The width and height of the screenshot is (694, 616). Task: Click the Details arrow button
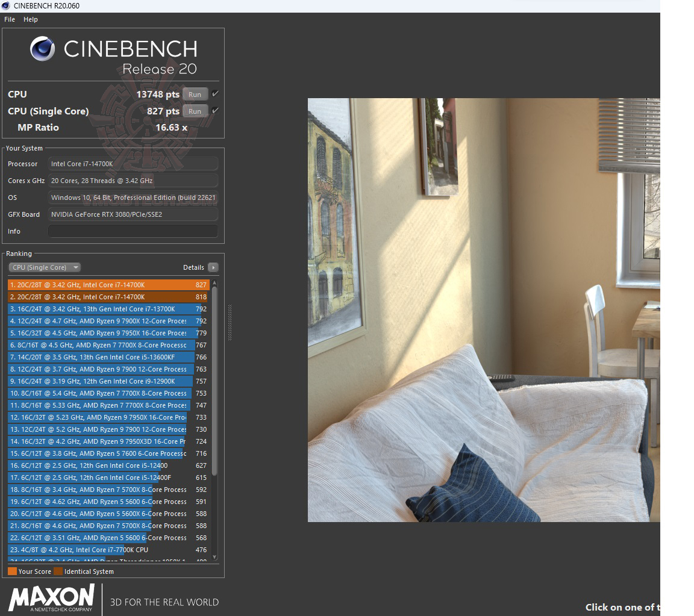point(213,267)
